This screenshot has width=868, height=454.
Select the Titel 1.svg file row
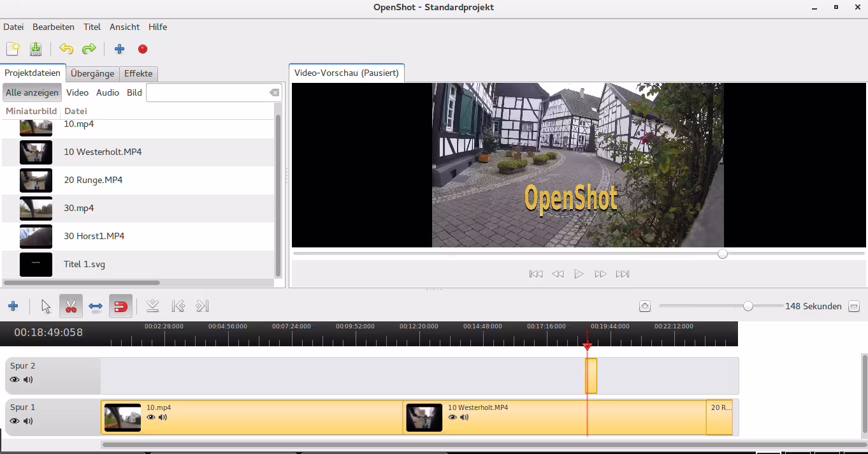coord(138,265)
